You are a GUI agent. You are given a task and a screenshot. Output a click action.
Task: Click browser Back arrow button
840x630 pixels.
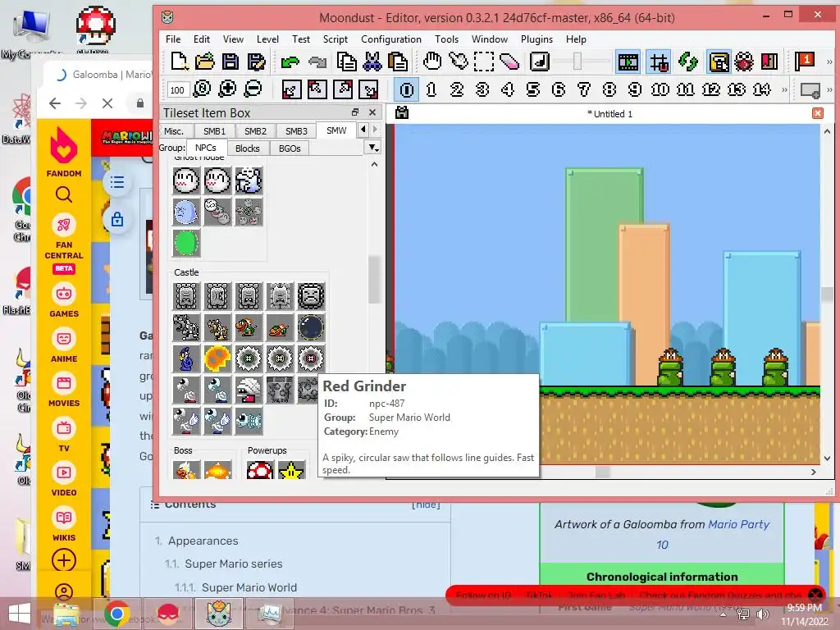tap(55, 103)
